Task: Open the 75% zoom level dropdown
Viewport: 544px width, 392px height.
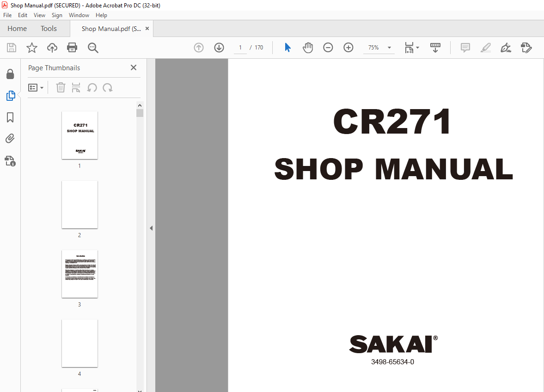Action: tap(390, 48)
